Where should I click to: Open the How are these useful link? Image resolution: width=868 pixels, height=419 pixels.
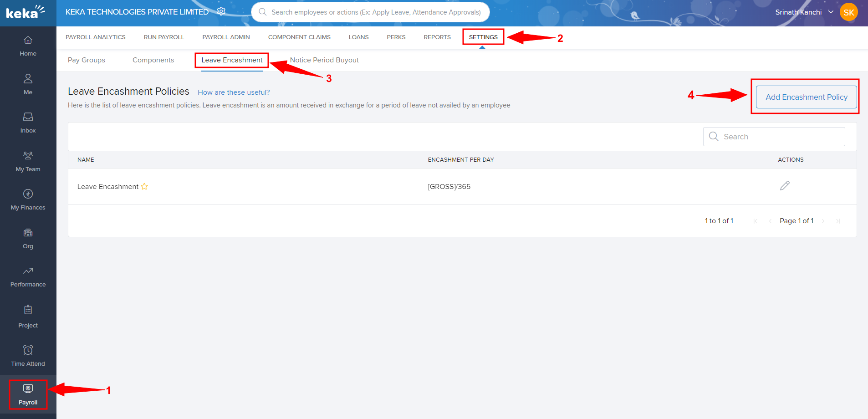[x=234, y=92]
